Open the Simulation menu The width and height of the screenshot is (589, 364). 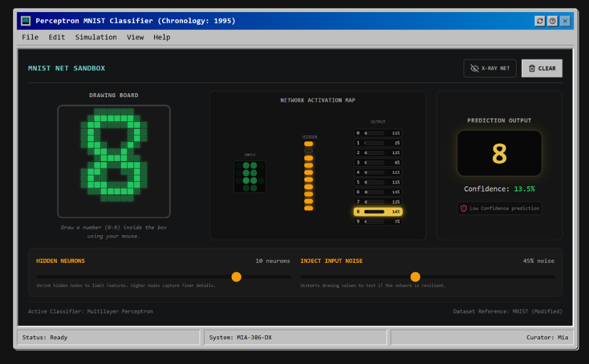(96, 37)
